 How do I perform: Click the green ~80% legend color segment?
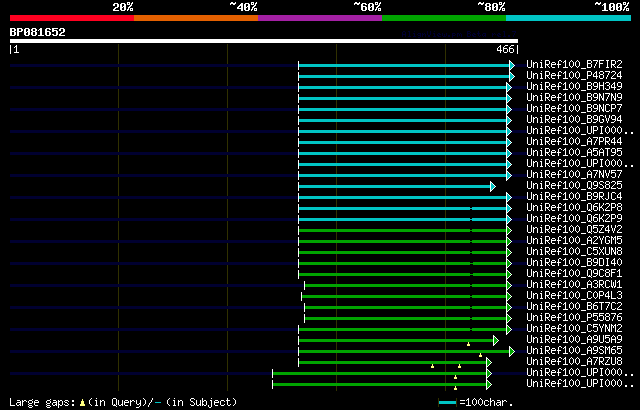pos(444,18)
